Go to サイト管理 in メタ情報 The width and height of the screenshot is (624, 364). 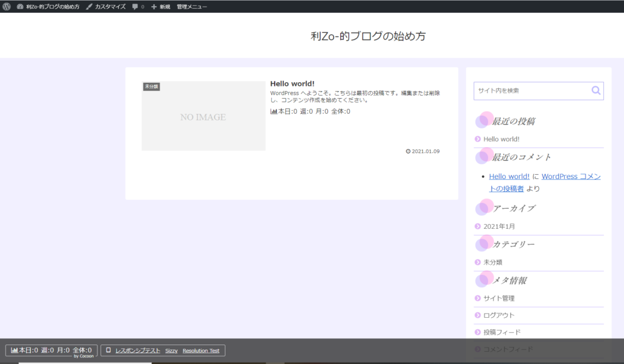click(498, 298)
